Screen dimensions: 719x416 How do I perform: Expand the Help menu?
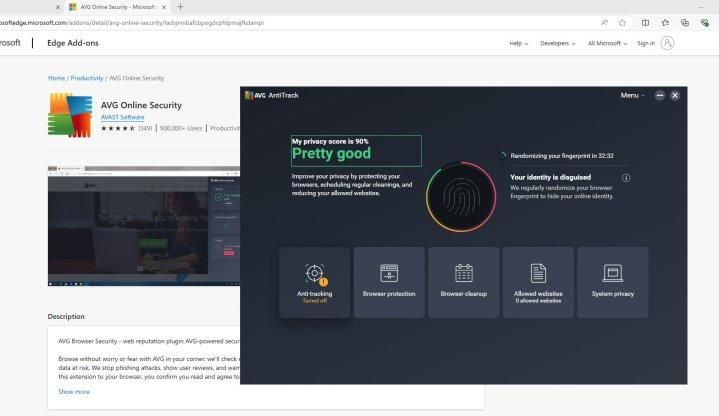[x=519, y=43]
